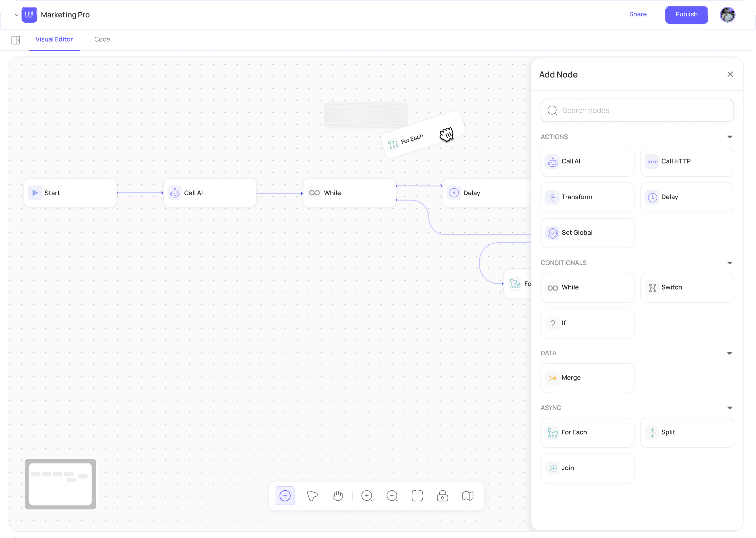Add the Call HTTP node

click(687, 162)
